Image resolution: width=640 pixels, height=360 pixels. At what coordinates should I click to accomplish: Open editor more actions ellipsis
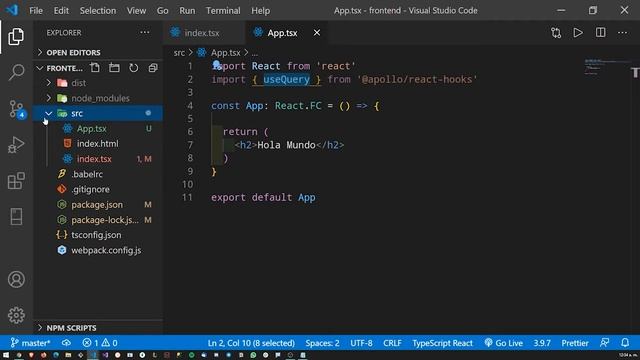point(622,33)
